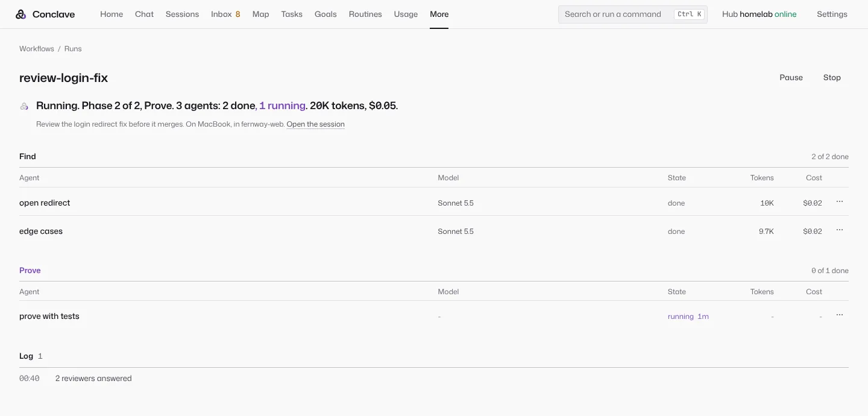
Task: Click the $0.02 cost for open redirect
Action: click(x=813, y=203)
